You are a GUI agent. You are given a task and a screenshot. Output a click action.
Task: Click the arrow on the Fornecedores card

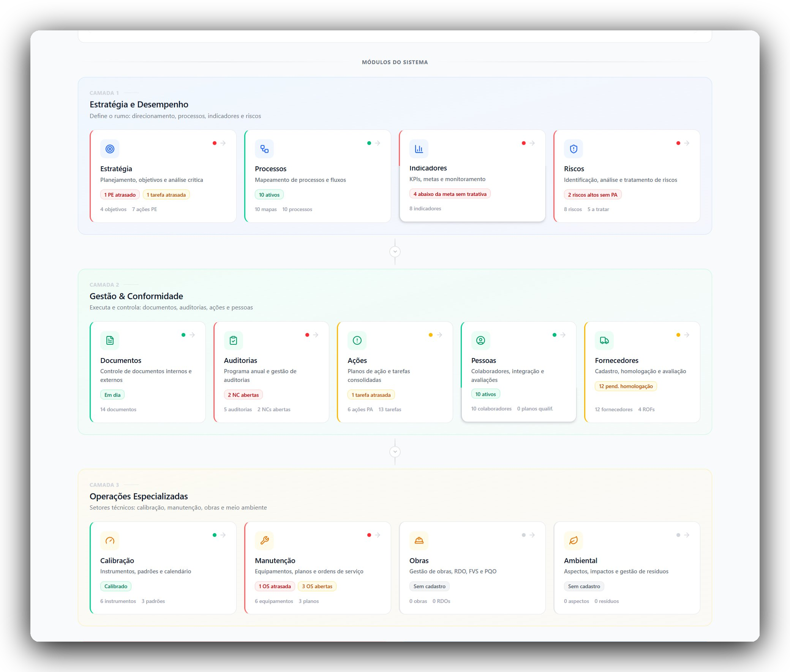pos(687,335)
